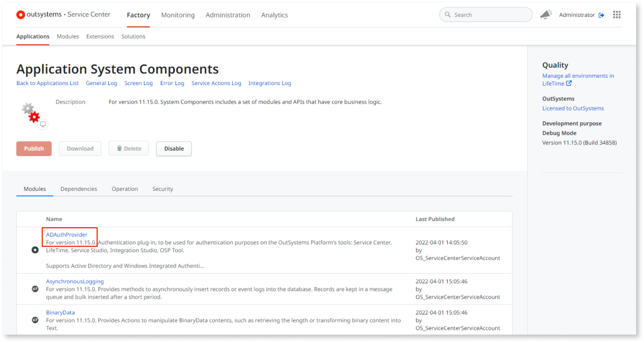
Task: Open the Dependencies tab
Action: click(x=79, y=189)
